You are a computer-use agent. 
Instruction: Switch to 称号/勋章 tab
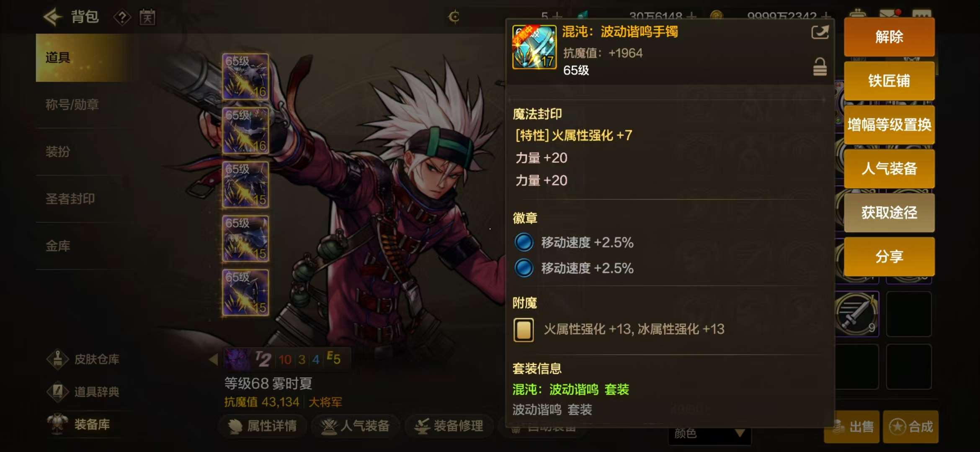72,105
